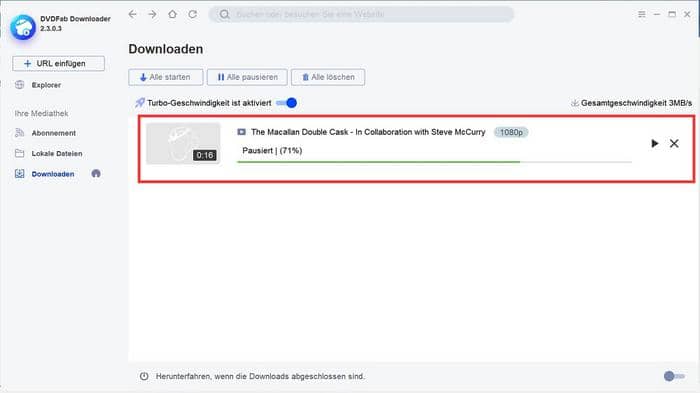Image resolution: width=700 pixels, height=393 pixels.
Task: Disable the Turbo-Geschwindigkeit switch
Action: [x=287, y=103]
